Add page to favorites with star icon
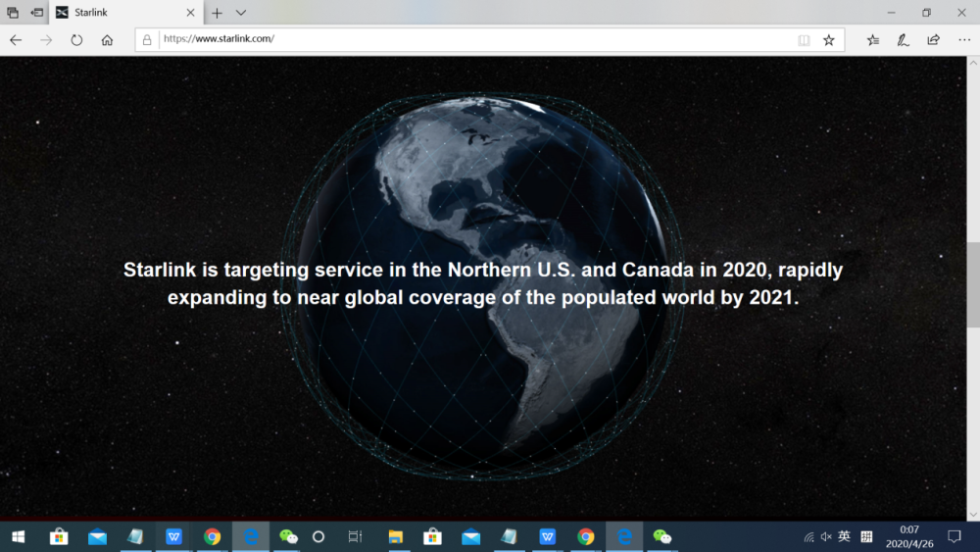 click(x=829, y=40)
